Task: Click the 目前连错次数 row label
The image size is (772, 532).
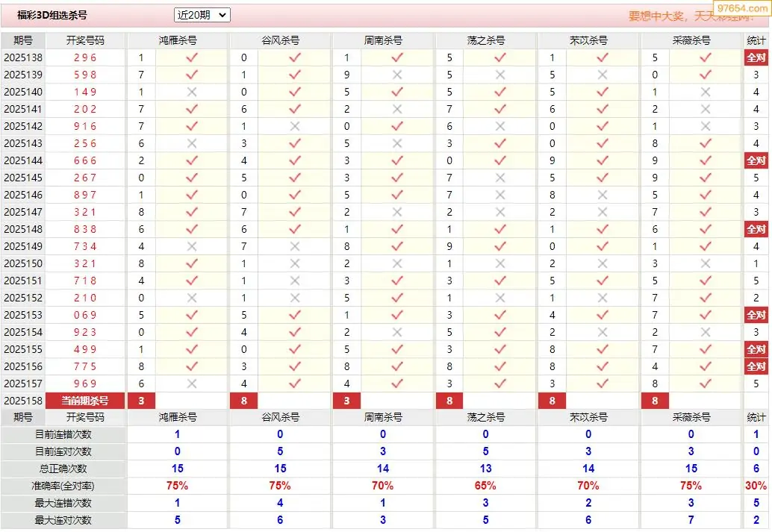Action: click(63, 434)
